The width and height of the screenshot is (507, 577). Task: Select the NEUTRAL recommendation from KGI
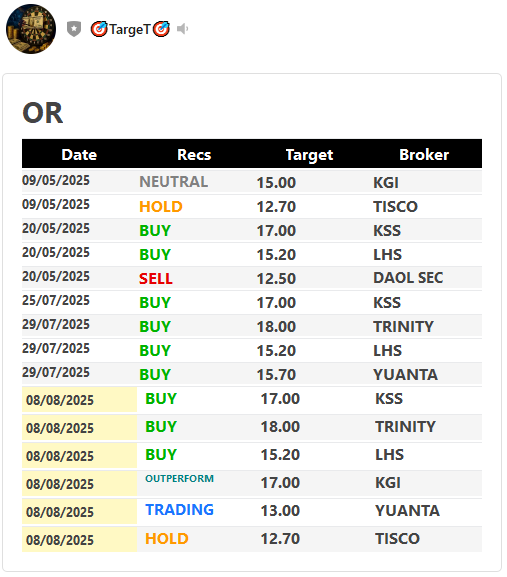(173, 182)
